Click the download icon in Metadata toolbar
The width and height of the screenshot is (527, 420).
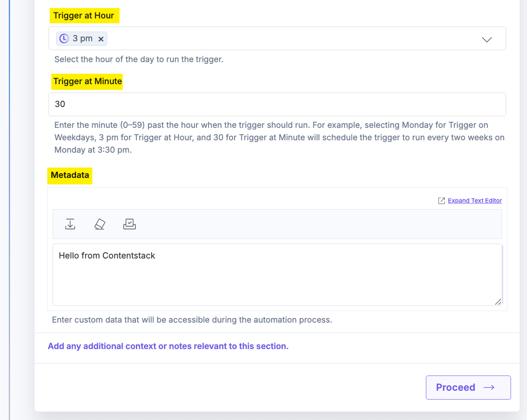click(70, 224)
